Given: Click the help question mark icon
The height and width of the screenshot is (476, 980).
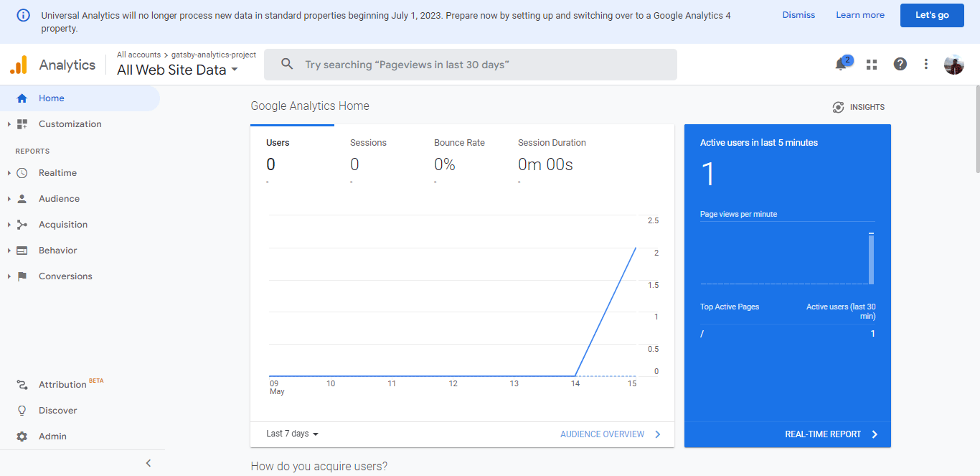Looking at the screenshot, I should coord(900,64).
